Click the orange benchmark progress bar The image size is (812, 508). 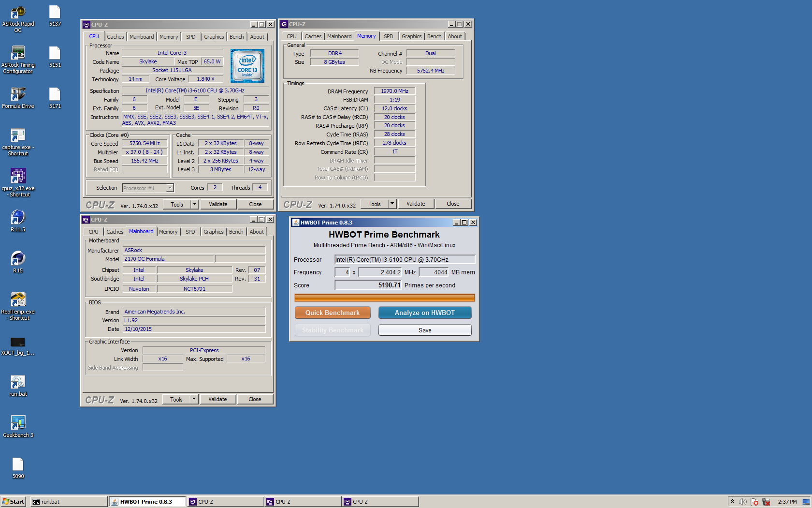384,298
